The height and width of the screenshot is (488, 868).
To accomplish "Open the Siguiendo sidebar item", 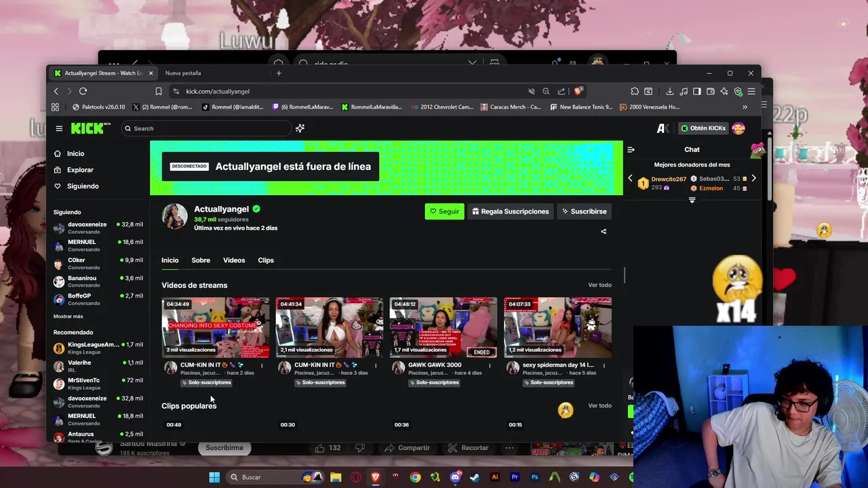I will click(83, 186).
